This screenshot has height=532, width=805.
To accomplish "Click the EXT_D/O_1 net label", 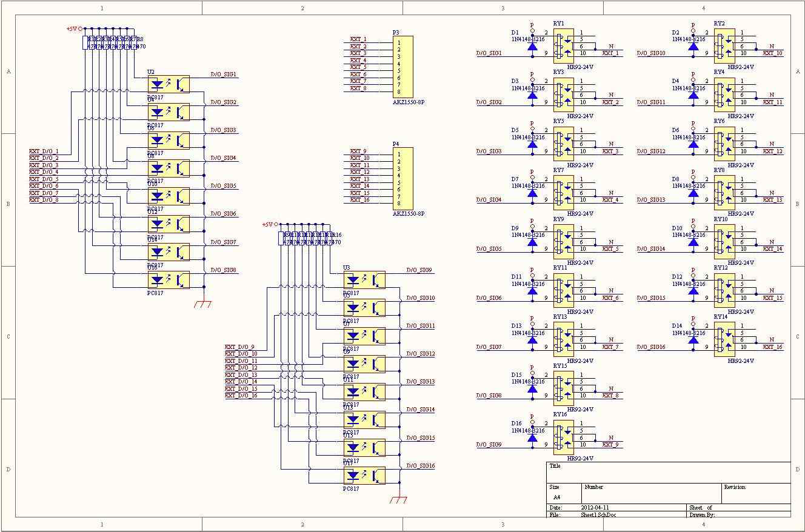I will (x=44, y=151).
